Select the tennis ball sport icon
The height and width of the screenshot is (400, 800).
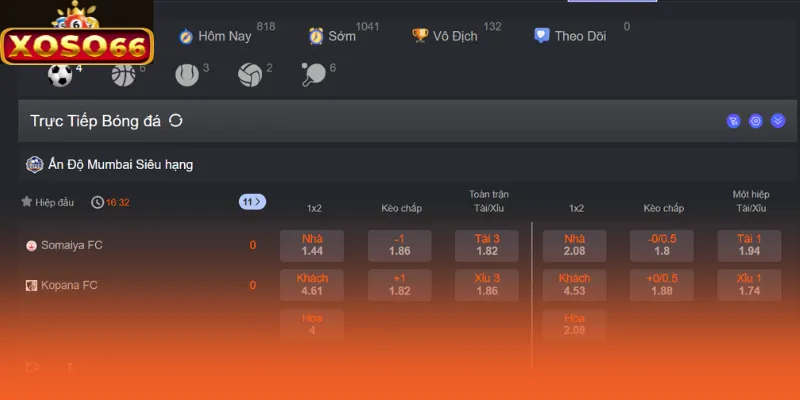point(186,74)
